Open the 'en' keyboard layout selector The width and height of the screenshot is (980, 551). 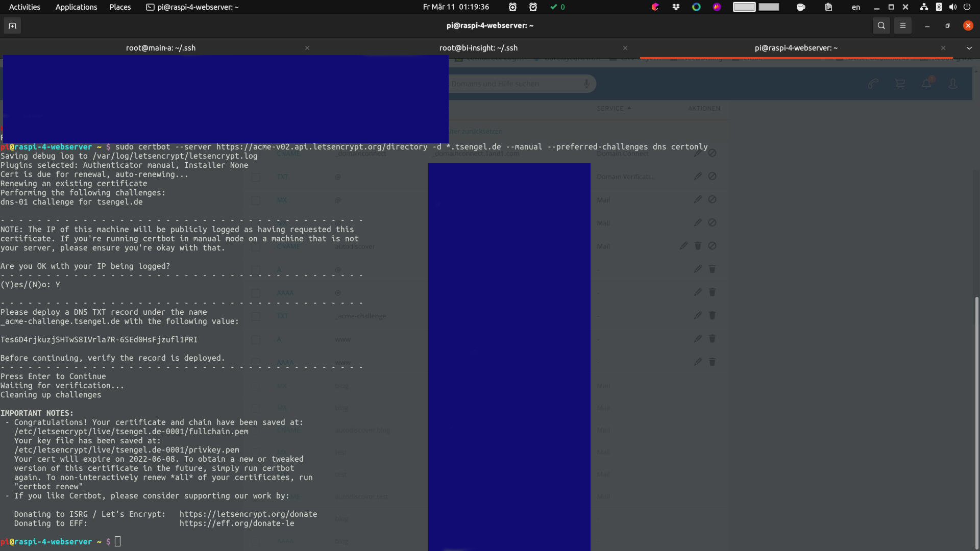click(856, 7)
